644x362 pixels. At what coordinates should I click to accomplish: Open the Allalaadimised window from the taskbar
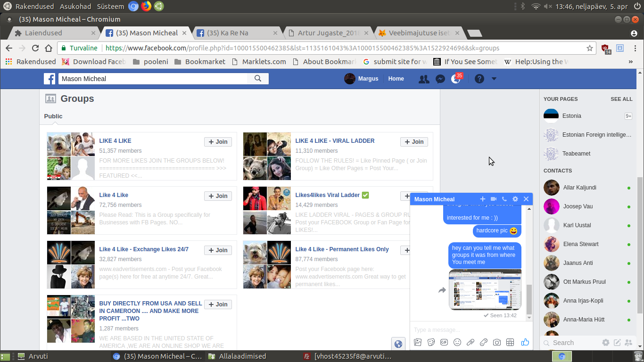(x=242, y=356)
